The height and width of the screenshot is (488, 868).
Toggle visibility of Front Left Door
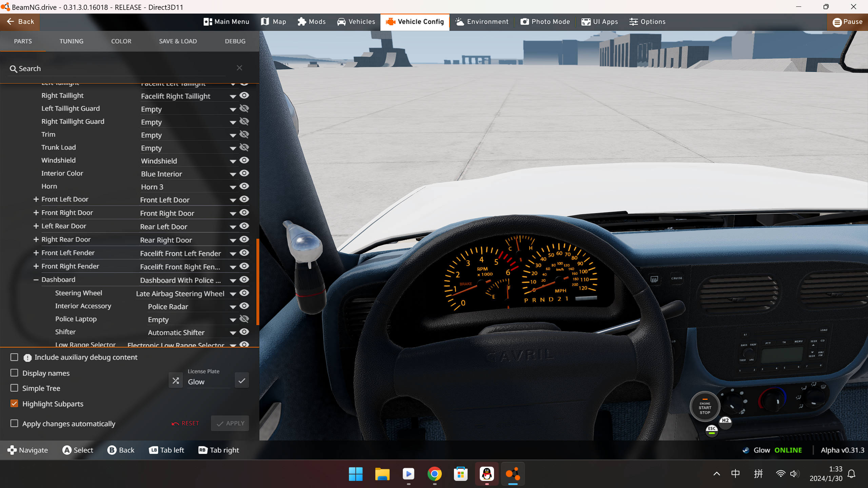[244, 199]
